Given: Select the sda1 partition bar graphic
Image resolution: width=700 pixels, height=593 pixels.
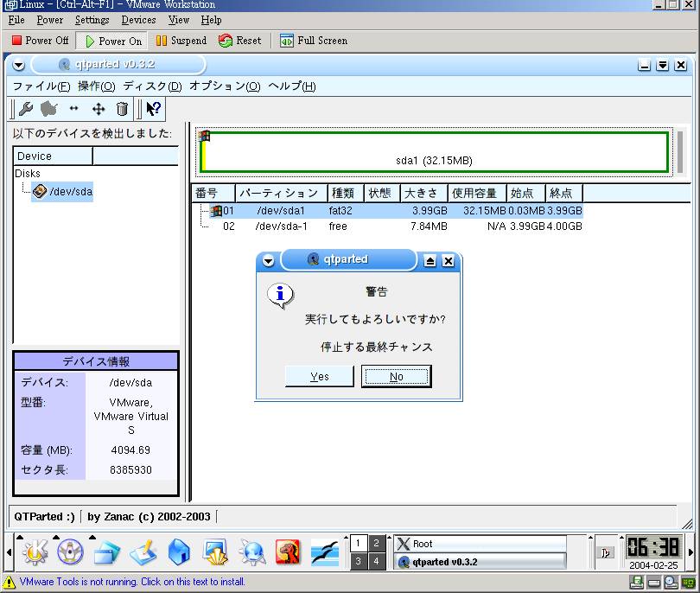Looking at the screenshot, I should click(x=435, y=152).
